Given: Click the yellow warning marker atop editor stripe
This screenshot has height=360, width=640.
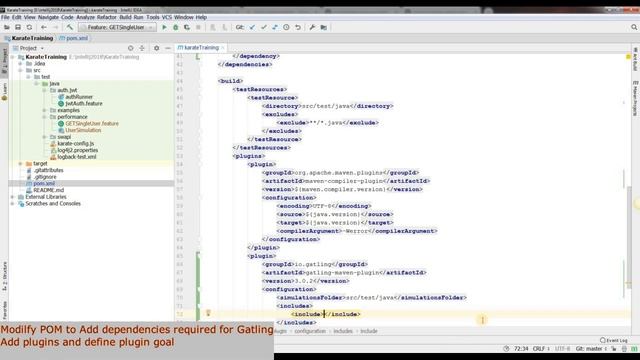Looking at the screenshot, I should (629, 57).
